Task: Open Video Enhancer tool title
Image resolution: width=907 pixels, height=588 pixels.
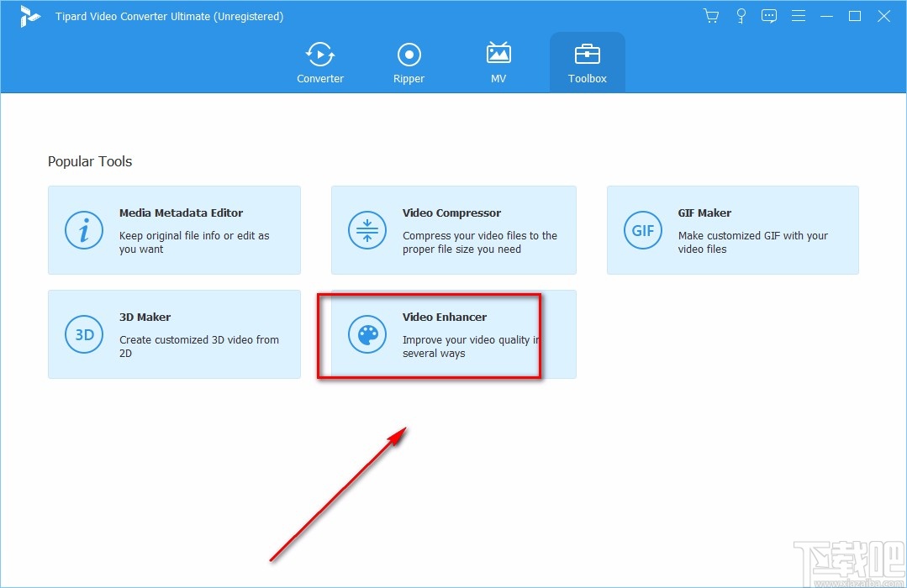Action: pos(444,317)
